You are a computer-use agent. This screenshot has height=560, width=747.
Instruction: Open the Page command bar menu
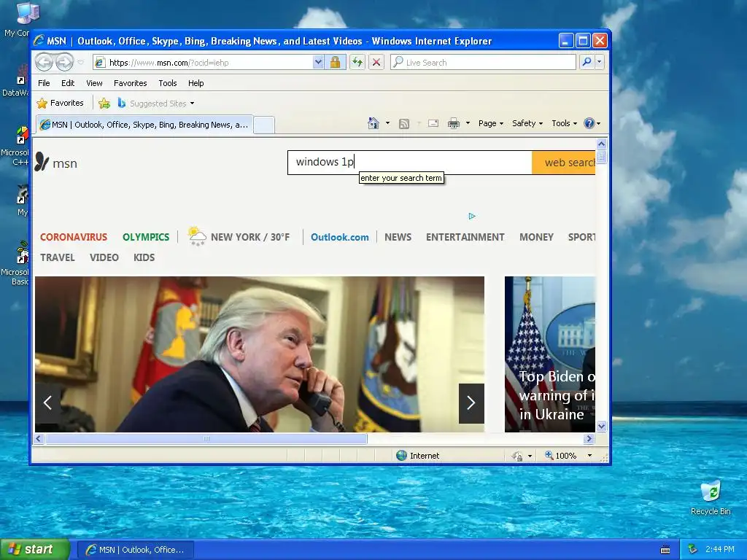[491, 123]
